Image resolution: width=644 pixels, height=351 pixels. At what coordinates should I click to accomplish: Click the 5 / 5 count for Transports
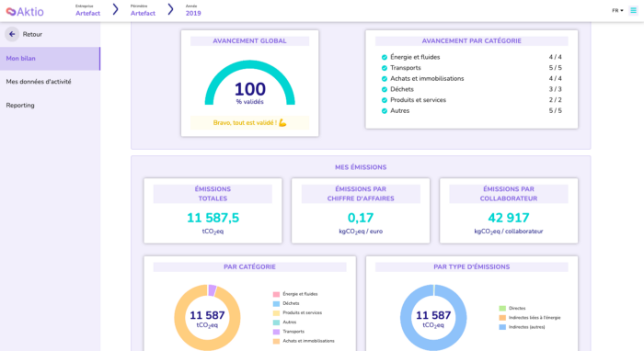[556, 68]
